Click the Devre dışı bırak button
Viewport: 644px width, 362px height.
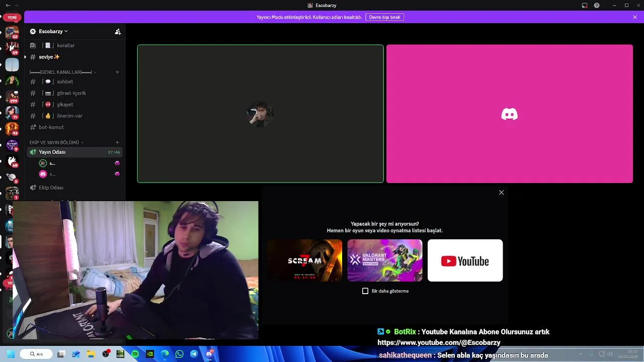click(384, 17)
